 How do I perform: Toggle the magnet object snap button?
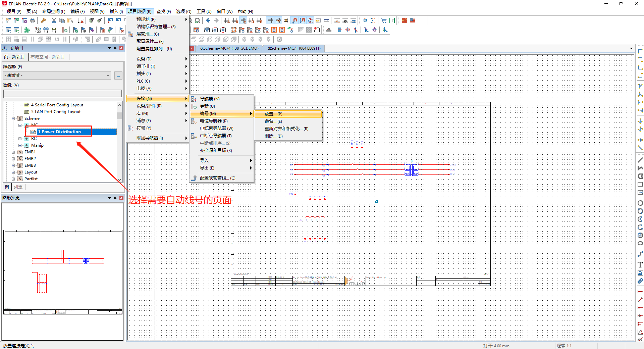[x=294, y=20]
